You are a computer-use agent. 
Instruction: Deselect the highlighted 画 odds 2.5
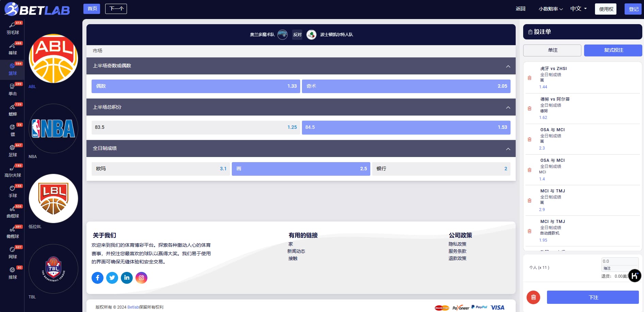tap(301, 169)
